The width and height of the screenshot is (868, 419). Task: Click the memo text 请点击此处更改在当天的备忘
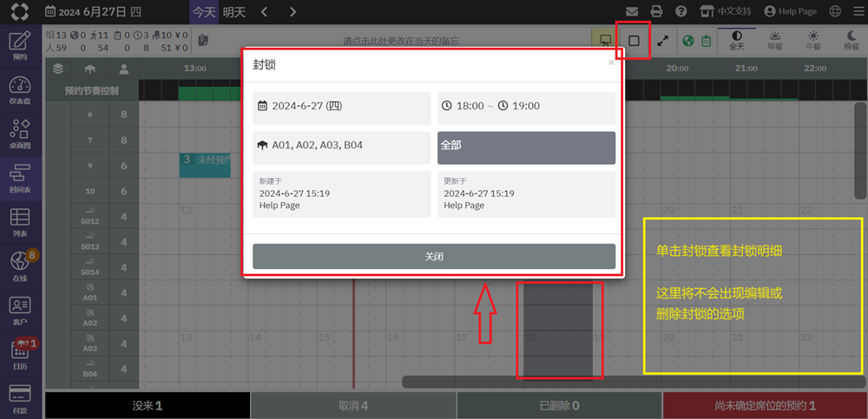(x=401, y=41)
